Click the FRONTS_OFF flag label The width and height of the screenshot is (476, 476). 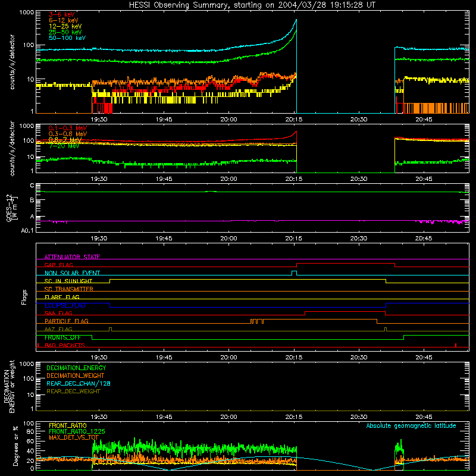tap(62, 337)
